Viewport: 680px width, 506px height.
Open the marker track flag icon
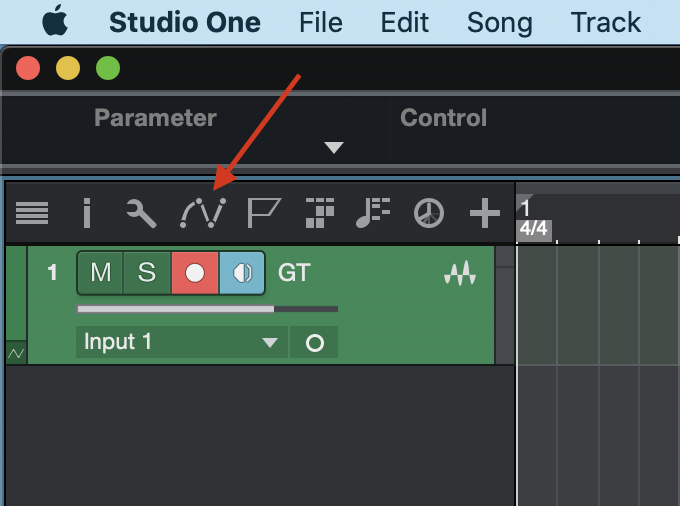tap(264, 212)
